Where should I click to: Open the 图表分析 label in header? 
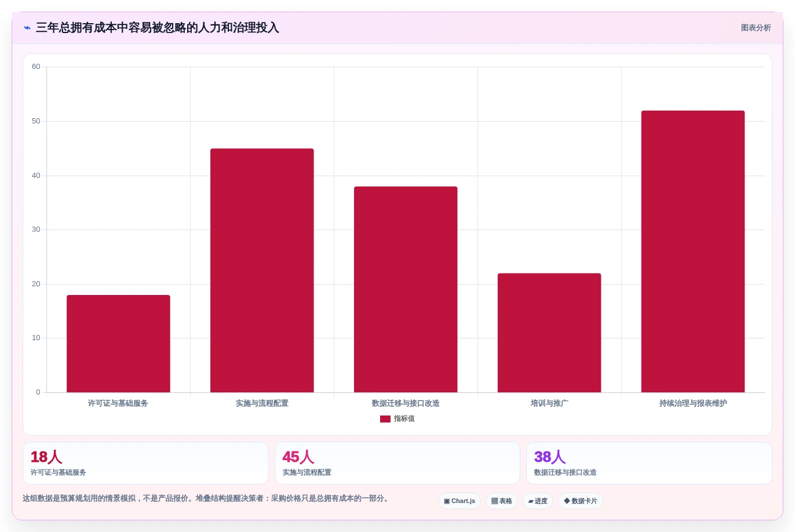(756, 28)
